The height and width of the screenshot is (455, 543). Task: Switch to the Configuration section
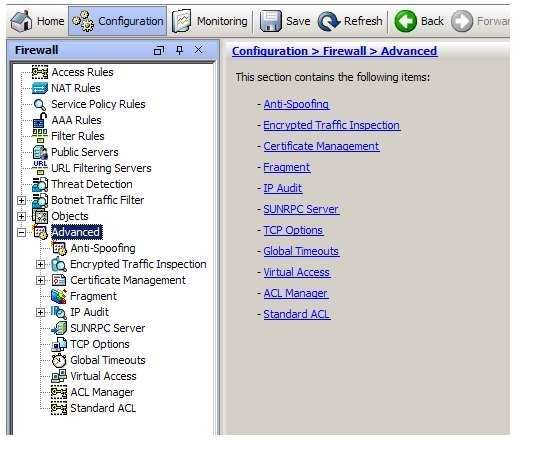tap(117, 21)
